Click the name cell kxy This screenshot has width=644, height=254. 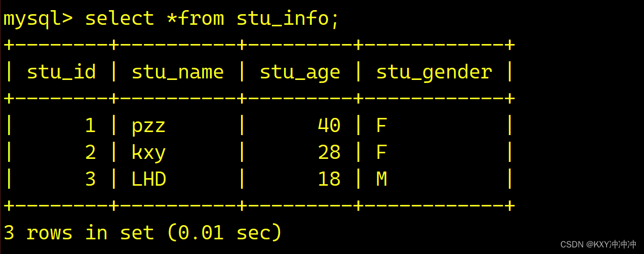click(148, 152)
